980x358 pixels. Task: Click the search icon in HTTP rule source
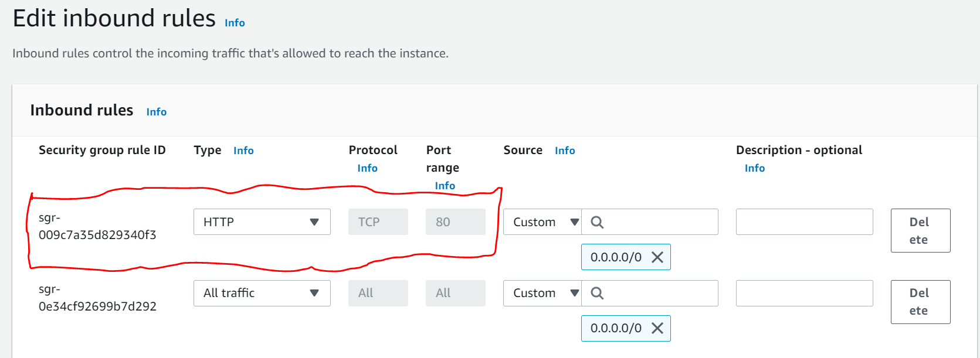coord(597,222)
